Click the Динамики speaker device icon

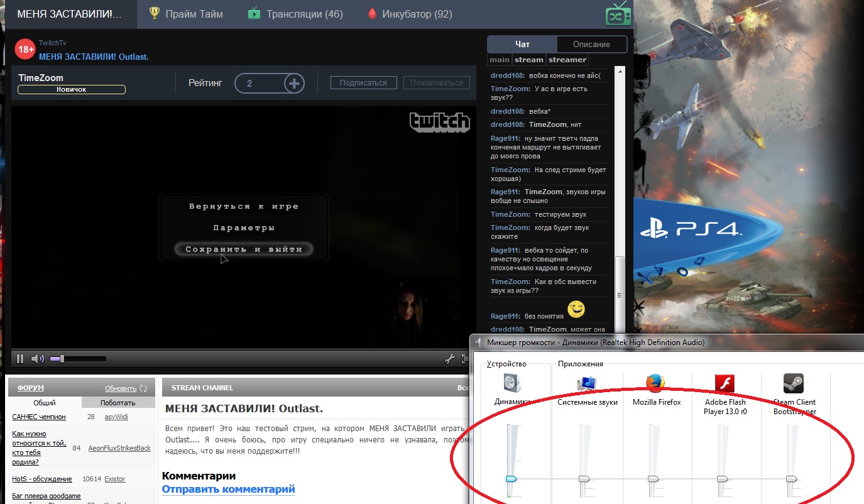[512, 383]
